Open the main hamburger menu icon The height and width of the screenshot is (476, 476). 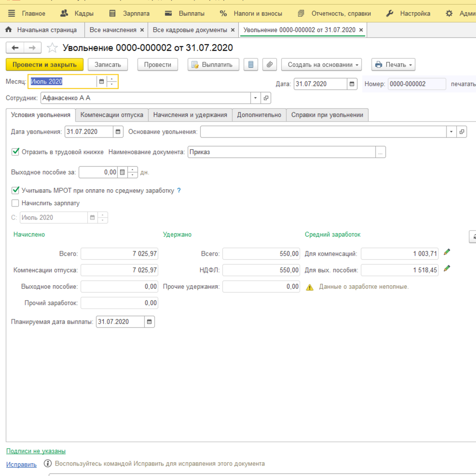12,13
